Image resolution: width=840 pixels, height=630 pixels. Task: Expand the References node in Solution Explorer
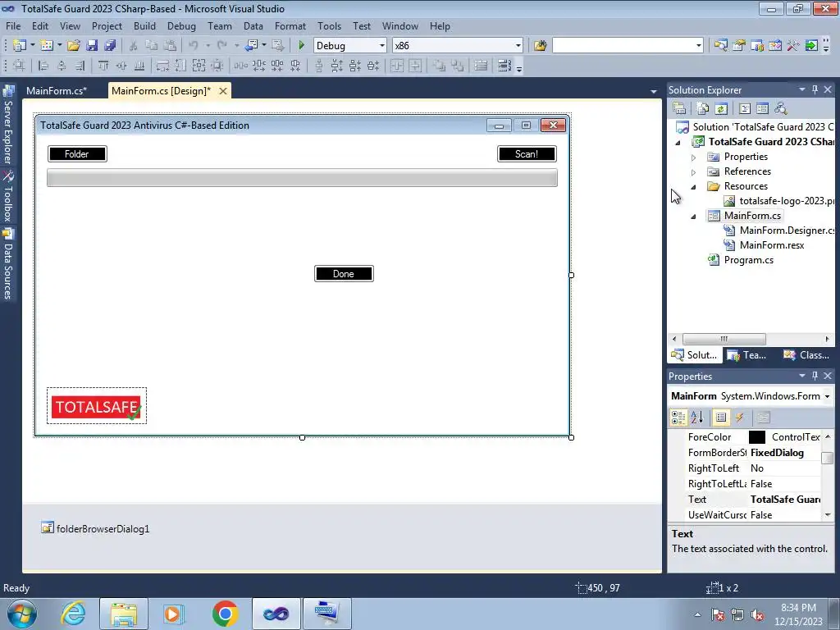(x=694, y=172)
